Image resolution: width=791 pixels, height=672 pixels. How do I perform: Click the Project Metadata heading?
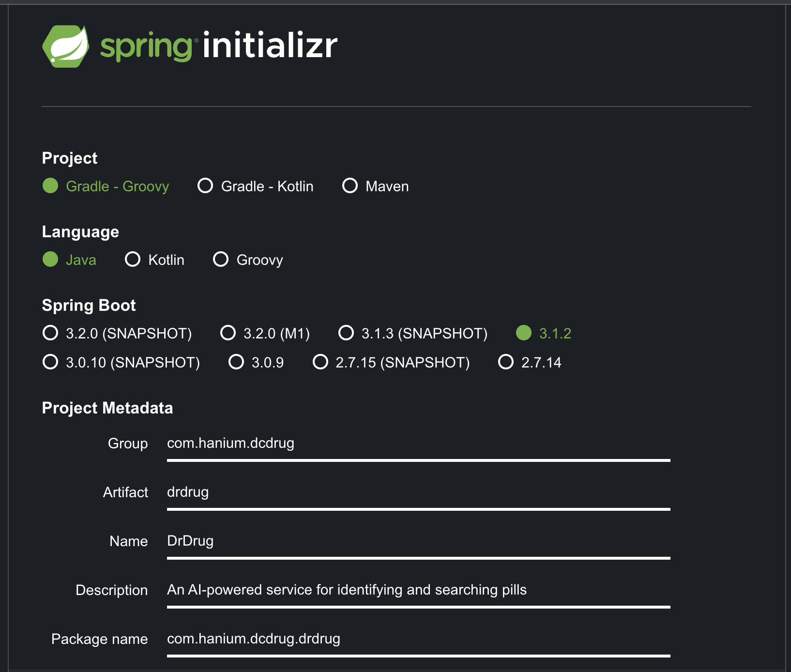107,408
